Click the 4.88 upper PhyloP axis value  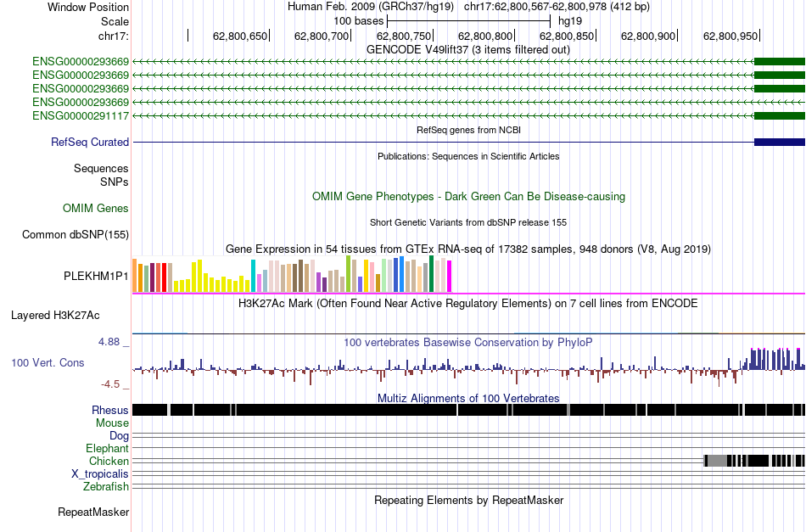click(109, 342)
